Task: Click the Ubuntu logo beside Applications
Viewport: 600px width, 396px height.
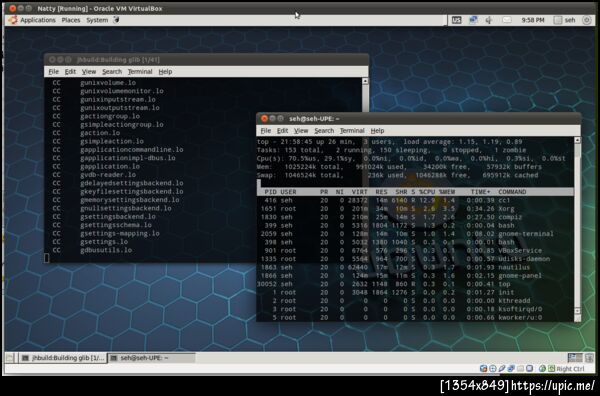Action: [x=13, y=20]
